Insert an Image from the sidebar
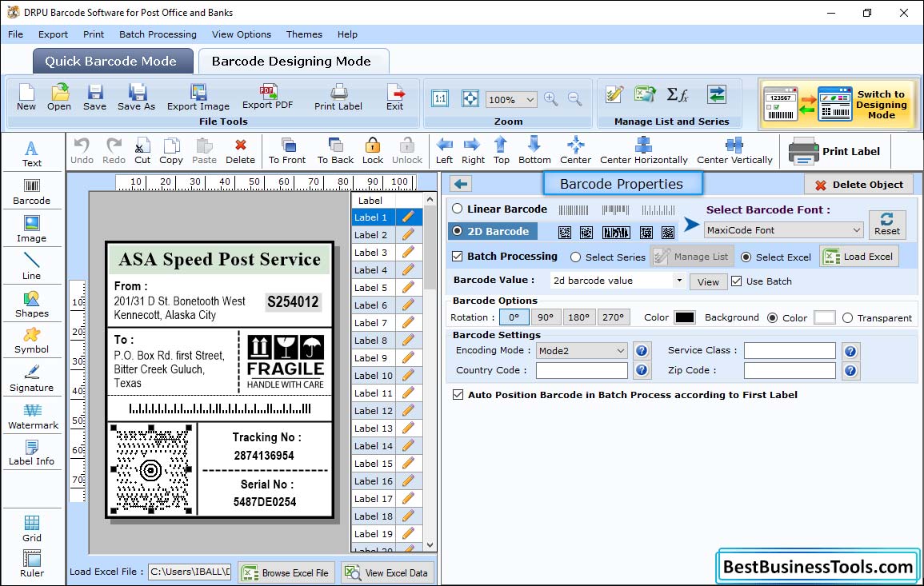The height and width of the screenshot is (586, 924). click(x=32, y=229)
